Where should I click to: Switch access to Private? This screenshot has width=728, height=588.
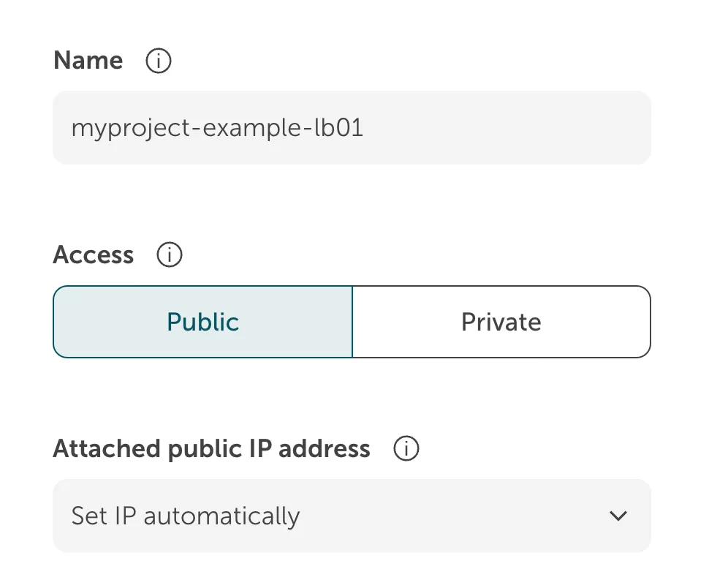coord(501,322)
